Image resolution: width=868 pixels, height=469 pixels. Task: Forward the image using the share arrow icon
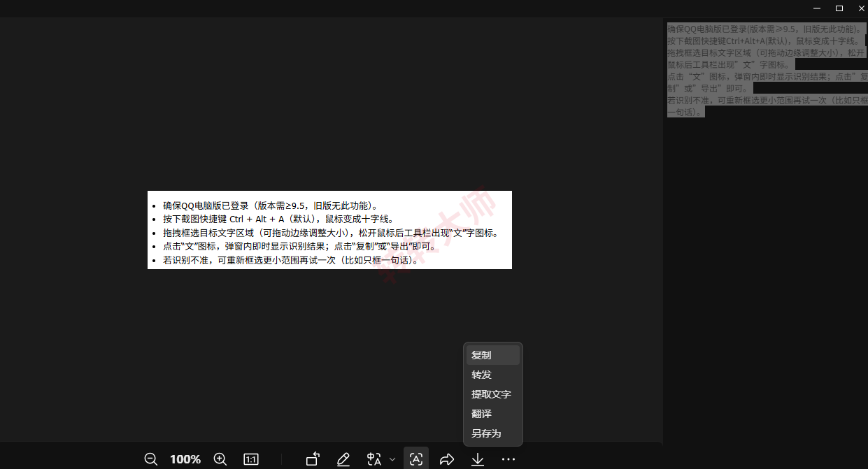click(447, 459)
